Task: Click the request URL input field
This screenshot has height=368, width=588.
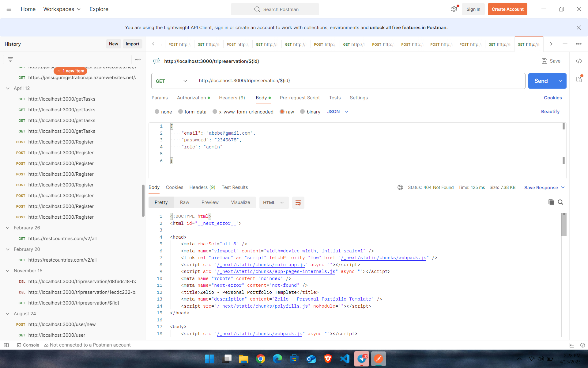Action: pyautogui.click(x=360, y=81)
